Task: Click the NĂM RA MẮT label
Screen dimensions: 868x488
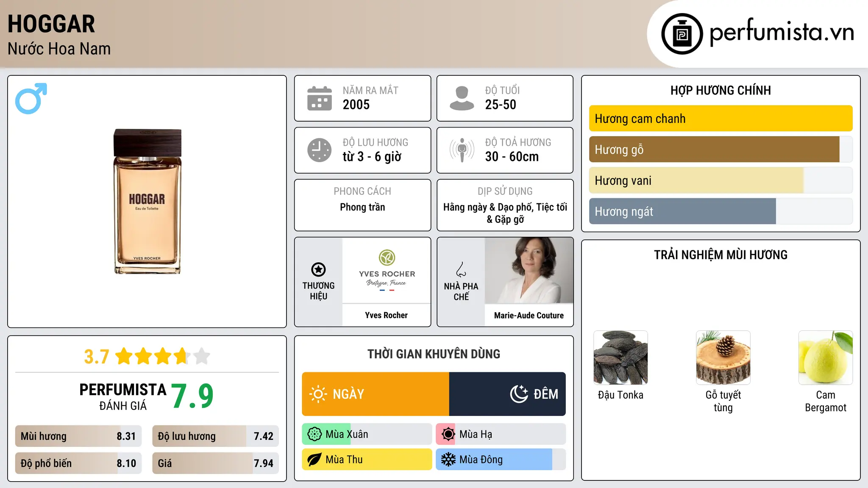Action: coord(370,90)
